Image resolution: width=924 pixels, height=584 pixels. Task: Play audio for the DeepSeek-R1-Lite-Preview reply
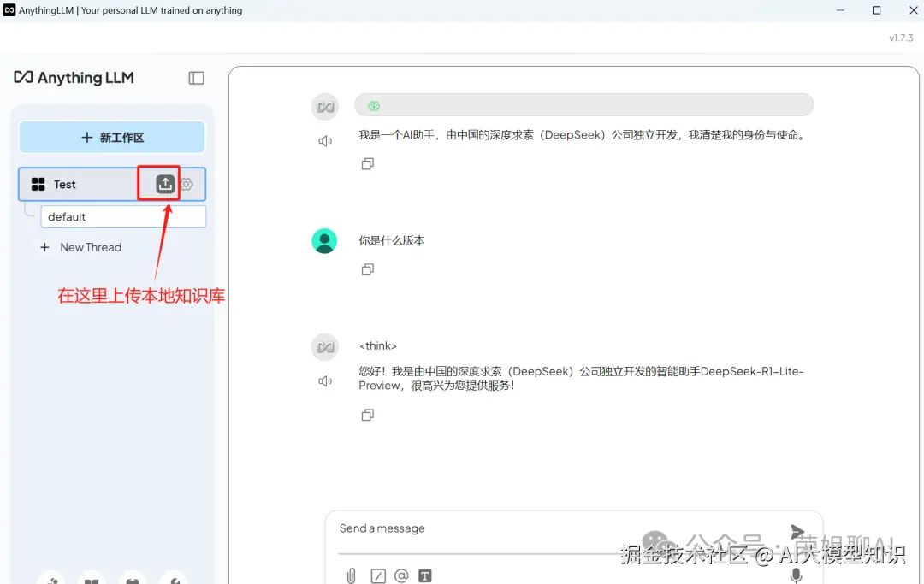325,380
